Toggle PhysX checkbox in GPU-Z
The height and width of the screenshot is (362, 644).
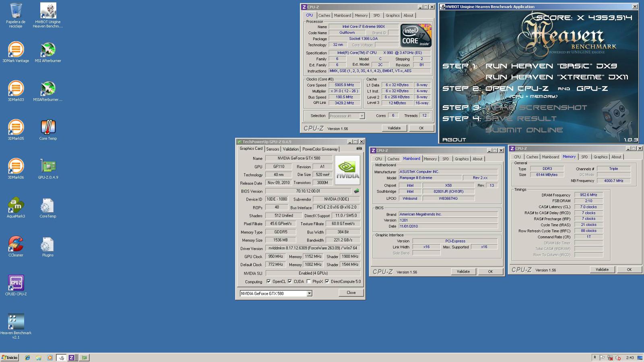(309, 281)
